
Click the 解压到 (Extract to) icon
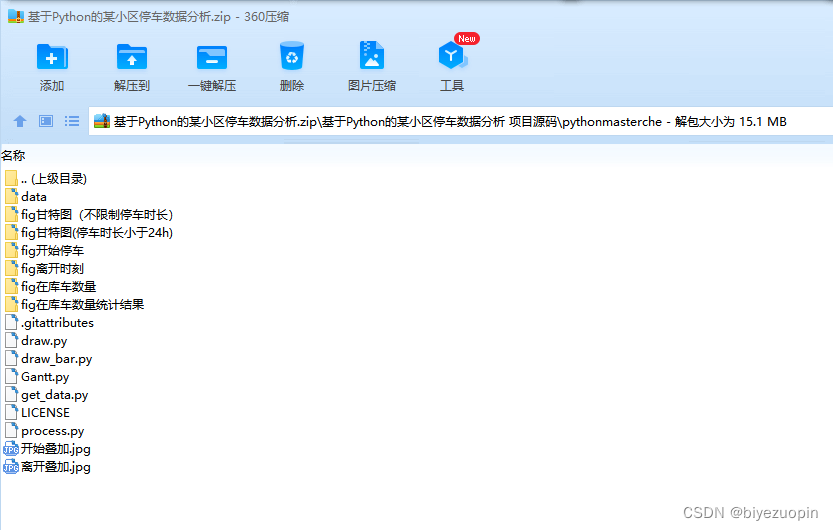point(132,57)
